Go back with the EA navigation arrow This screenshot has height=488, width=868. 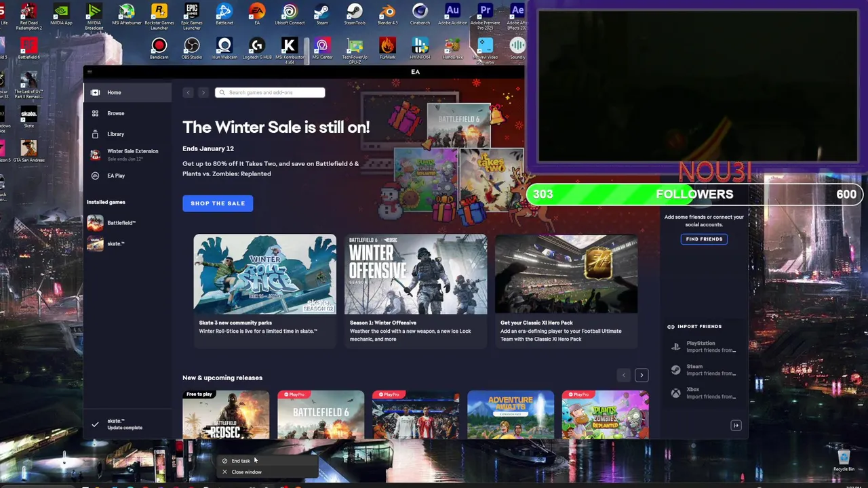188,93
